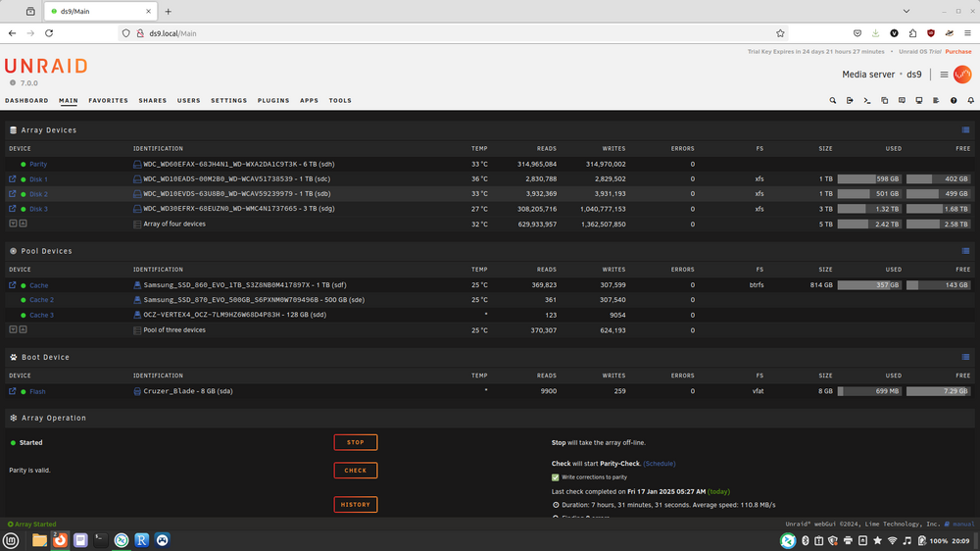Click the STOP array button
Image resolution: width=980 pixels, height=551 pixels.
click(355, 442)
